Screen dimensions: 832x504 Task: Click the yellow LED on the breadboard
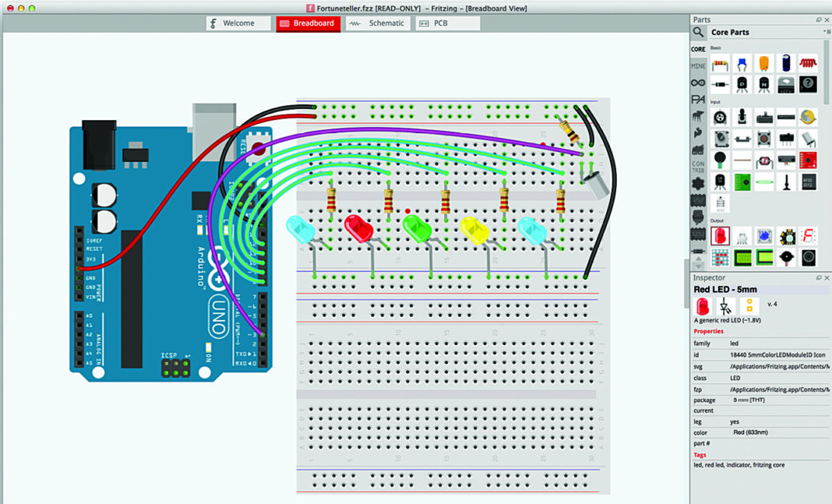(x=472, y=229)
